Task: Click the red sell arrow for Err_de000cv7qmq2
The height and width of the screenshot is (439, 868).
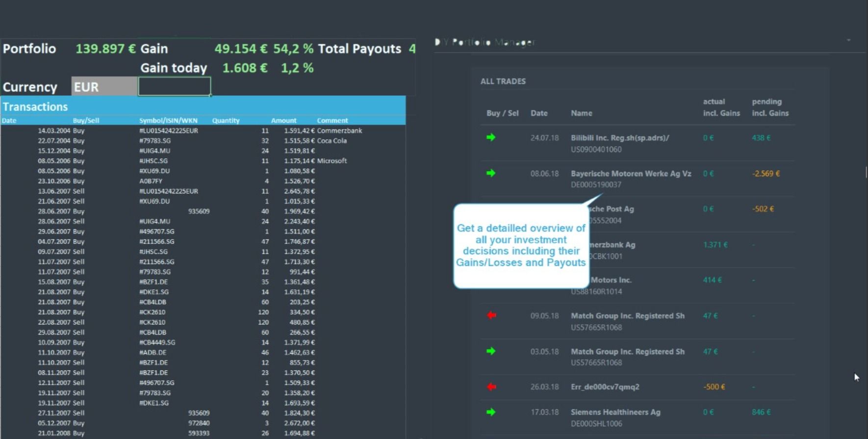Action: [491, 387]
